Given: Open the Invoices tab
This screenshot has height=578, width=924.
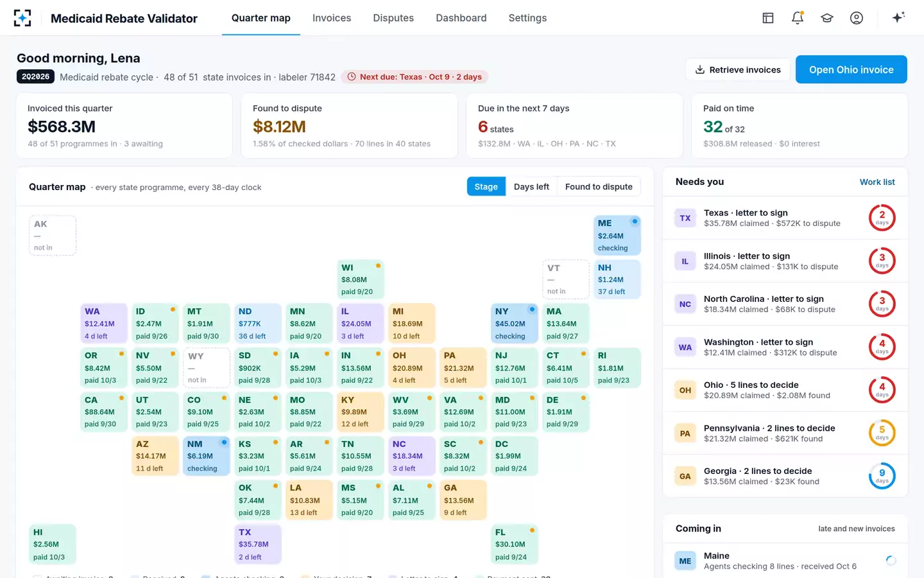Looking at the screenshot, I should (x=332, y=18).
